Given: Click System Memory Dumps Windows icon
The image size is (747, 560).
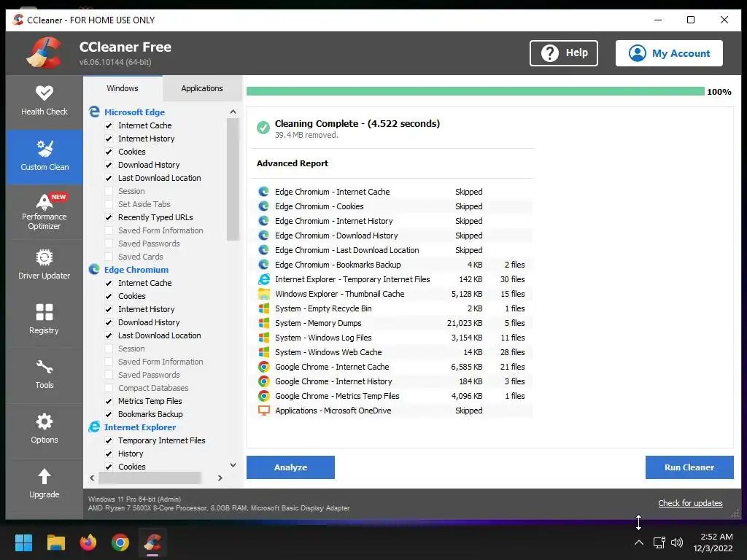Looking at the screenshot, I should 263,323.
